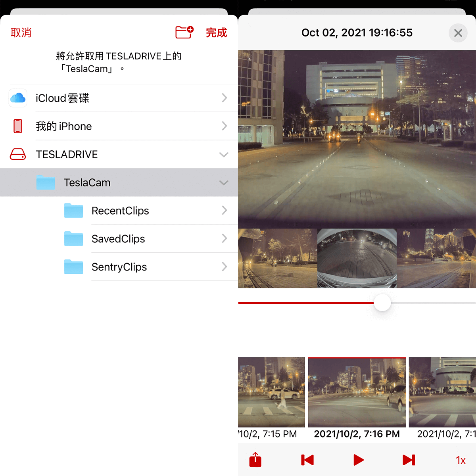Open the 2021/10/2, 7:16 PM clip thumbnail
Screen dimensions: 476x476
[x=357, y=392]
